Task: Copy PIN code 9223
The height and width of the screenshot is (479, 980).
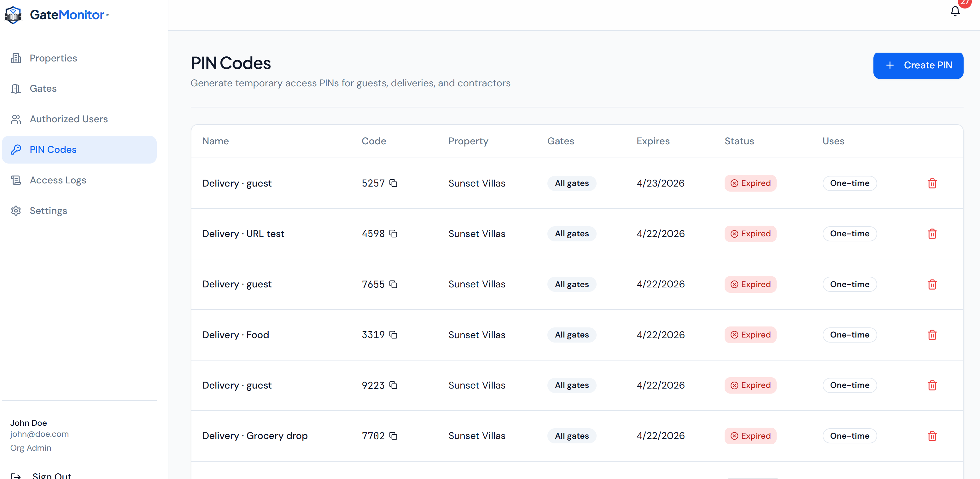Action: 394,385
